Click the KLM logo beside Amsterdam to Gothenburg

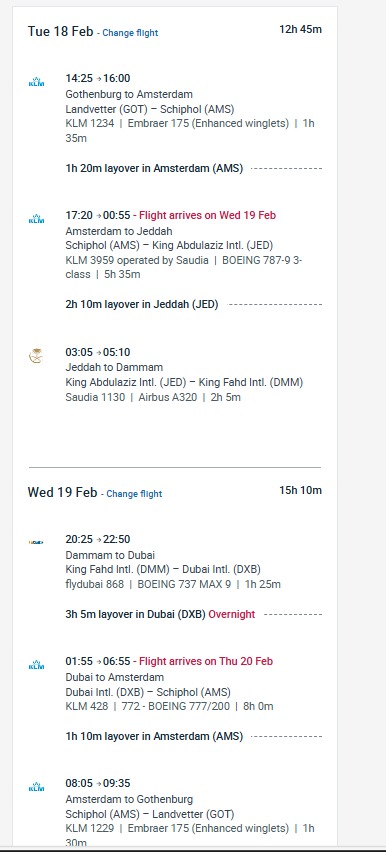tap(36, 787)
